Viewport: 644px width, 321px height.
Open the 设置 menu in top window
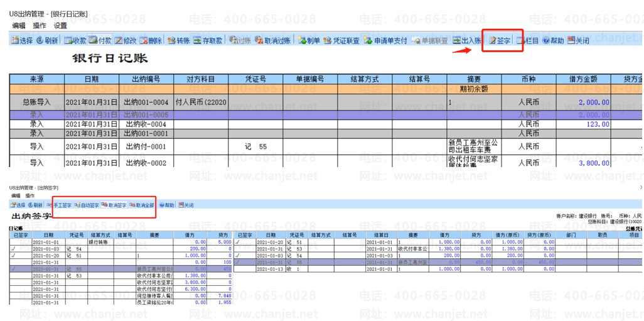coord(60,26)
